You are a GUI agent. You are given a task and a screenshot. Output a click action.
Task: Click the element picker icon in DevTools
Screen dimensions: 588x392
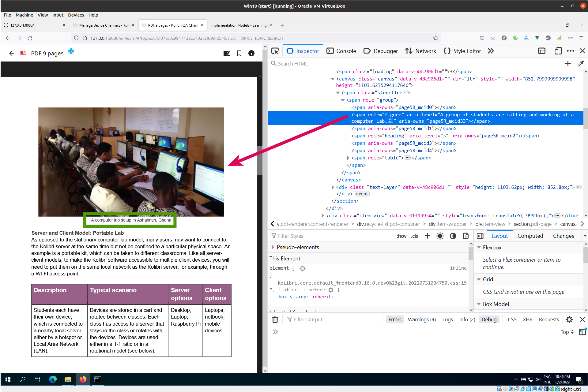pyautogui.click(x=275, y=51)
